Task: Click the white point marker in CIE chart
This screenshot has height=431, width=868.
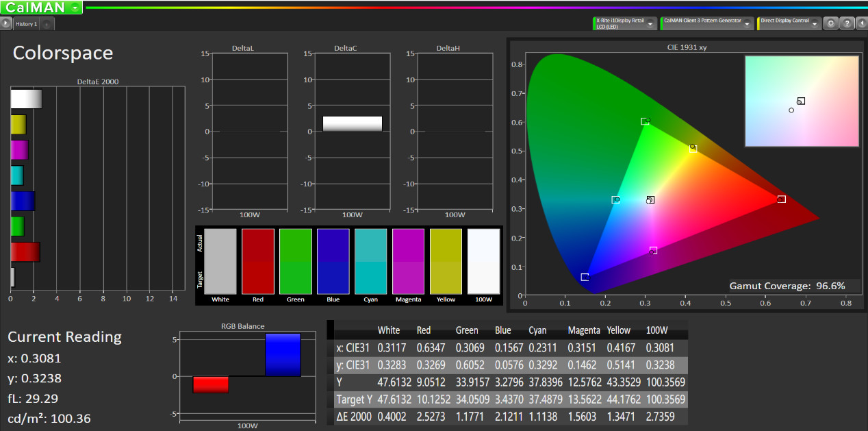Action: pyautogui.click(x=650, y=200)
